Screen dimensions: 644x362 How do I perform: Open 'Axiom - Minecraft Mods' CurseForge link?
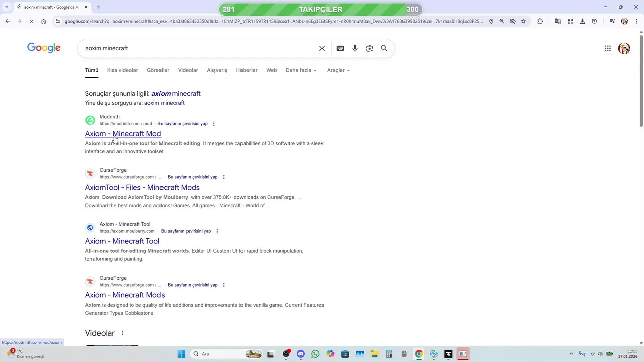125,295
